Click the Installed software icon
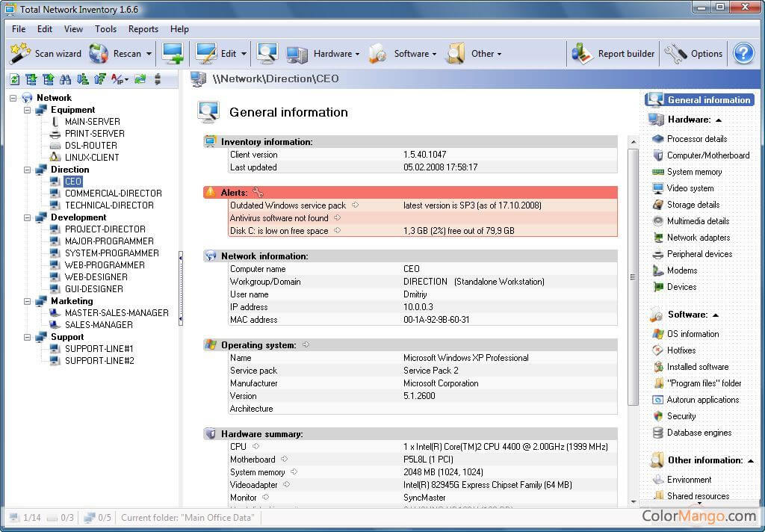765x532 pixels. 658,367
